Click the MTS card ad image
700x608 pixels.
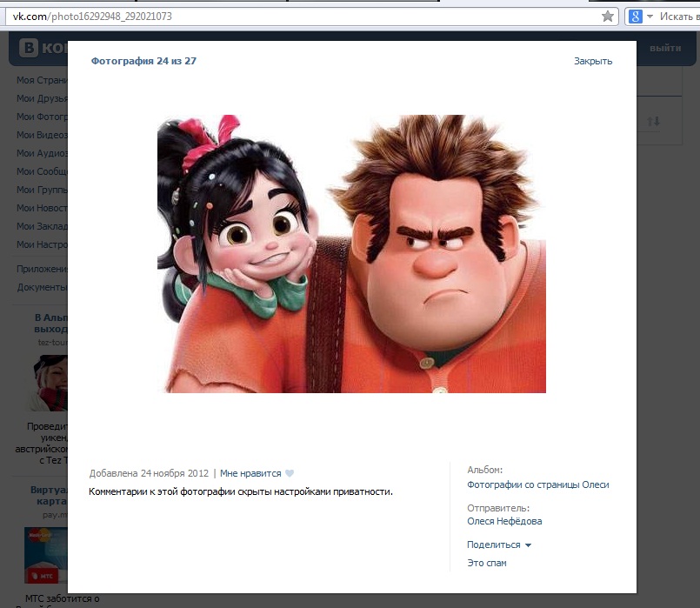46,555
